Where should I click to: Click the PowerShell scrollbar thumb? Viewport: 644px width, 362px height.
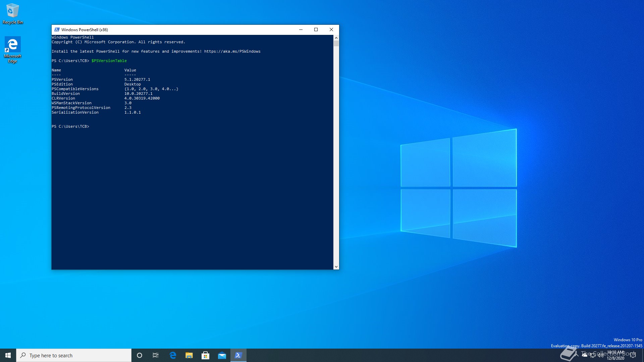pos(336,43)
